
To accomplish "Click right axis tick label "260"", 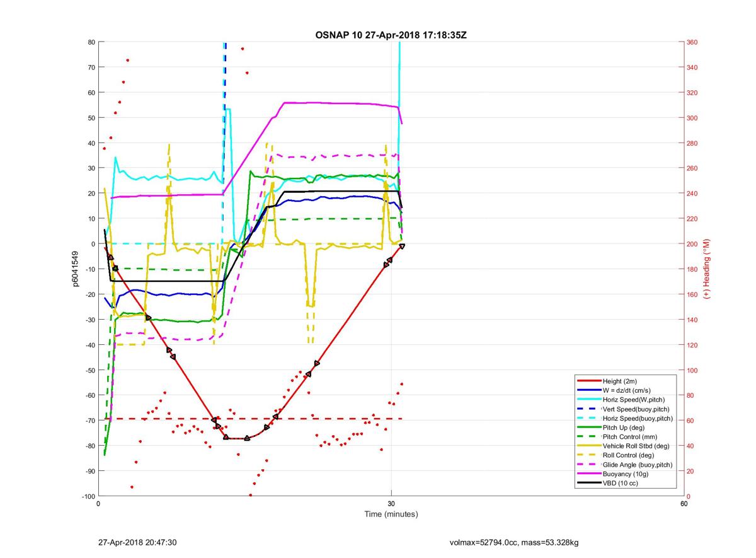I will (x=692, y=168).
